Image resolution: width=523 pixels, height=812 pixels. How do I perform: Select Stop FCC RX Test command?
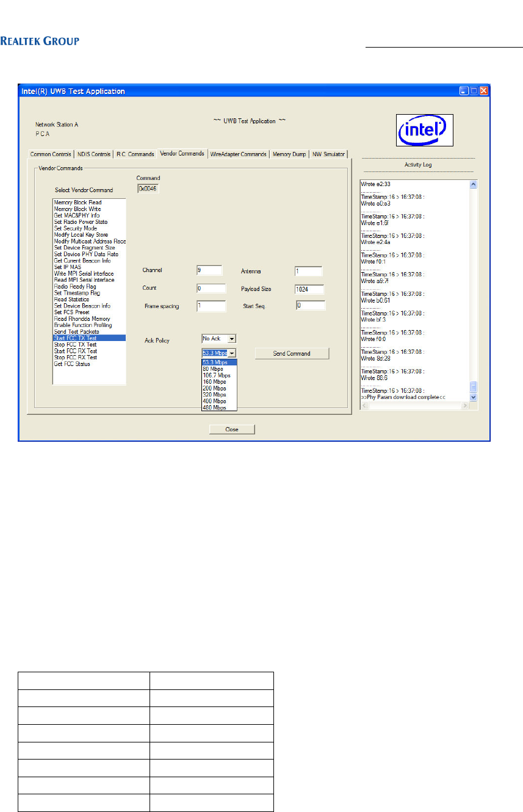(x=89, y=357)
